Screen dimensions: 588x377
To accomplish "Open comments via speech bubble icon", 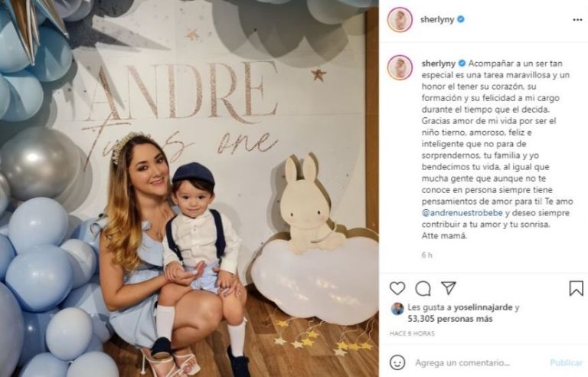I will [423, 288].
